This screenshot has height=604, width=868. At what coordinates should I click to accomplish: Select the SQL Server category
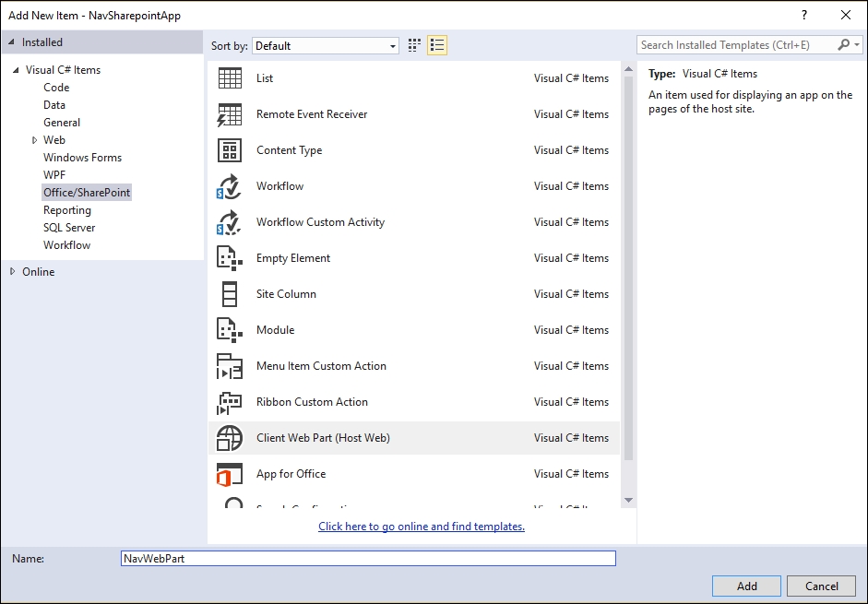click(x=69, y=228)
